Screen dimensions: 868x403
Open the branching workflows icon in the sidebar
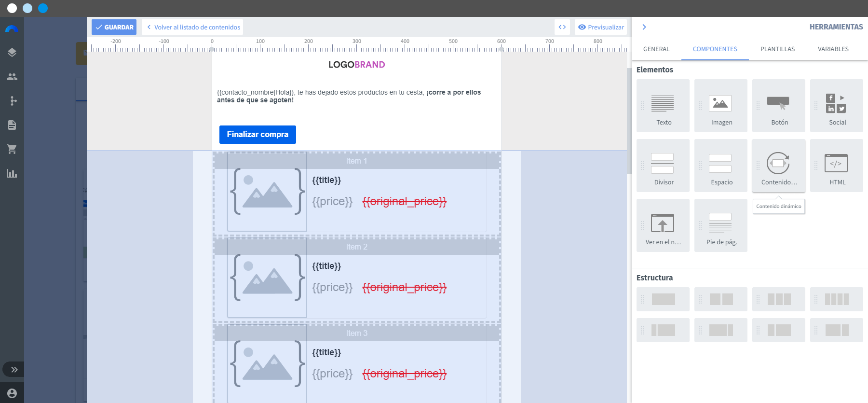pyautogui.click(x=12, y=101)
